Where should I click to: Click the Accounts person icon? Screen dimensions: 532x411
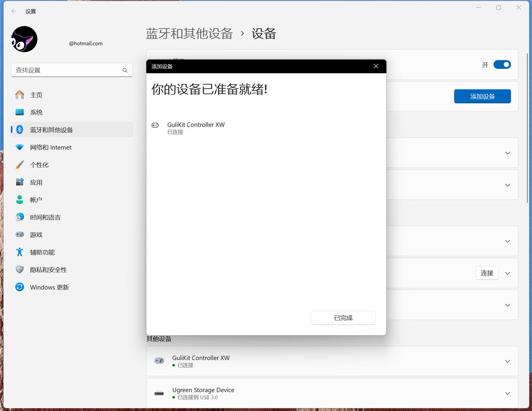pos(20,200)
